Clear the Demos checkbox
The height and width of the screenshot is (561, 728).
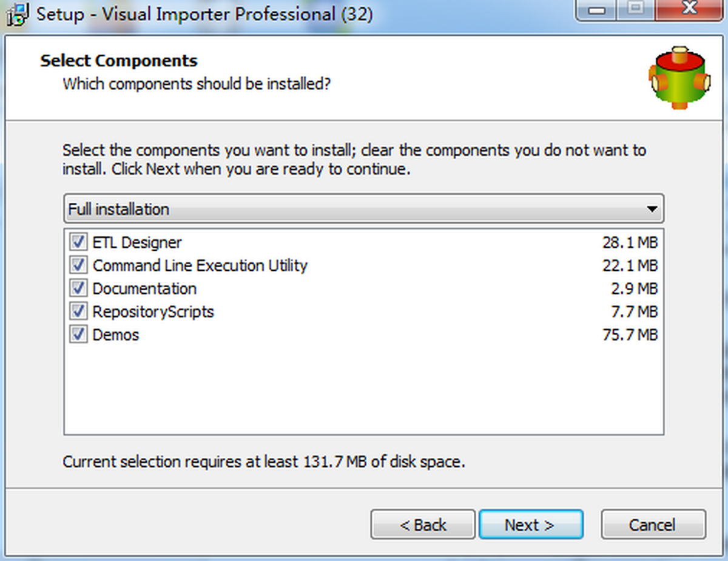pos(78,335)
